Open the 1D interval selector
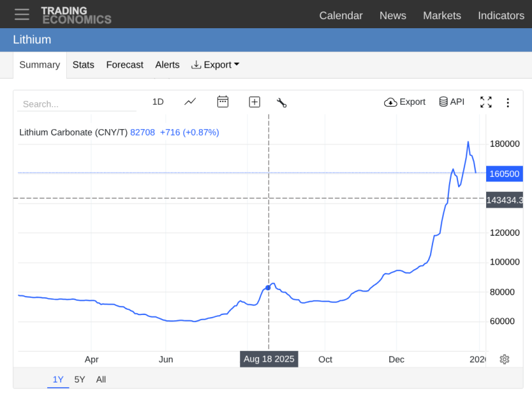 (x=158, y=102)
